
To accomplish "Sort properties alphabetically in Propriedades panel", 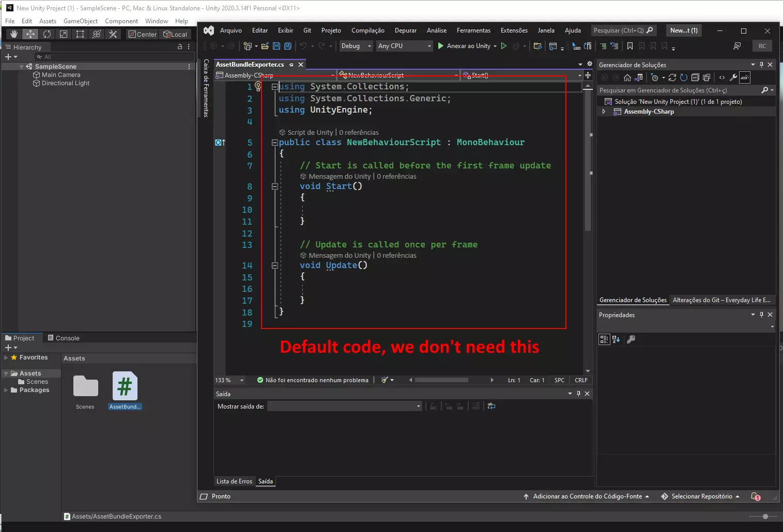I will click(x=616, y=339).
